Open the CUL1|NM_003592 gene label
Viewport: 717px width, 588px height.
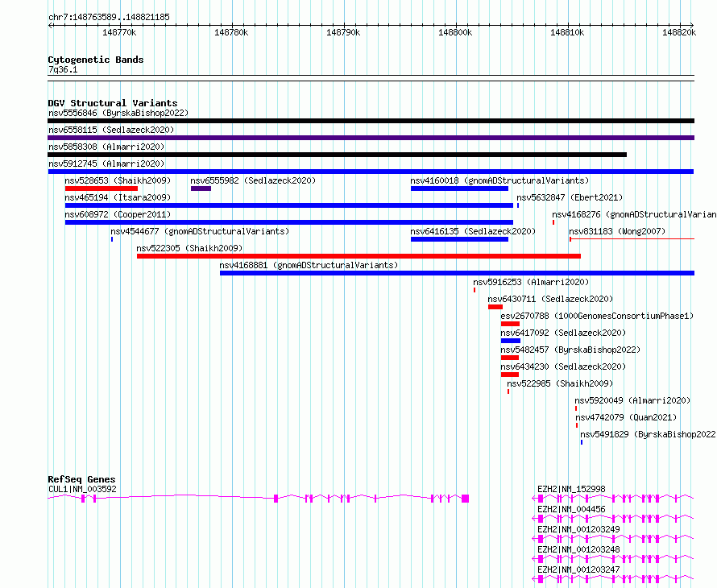pyautogui.click(x=82, y=489)
